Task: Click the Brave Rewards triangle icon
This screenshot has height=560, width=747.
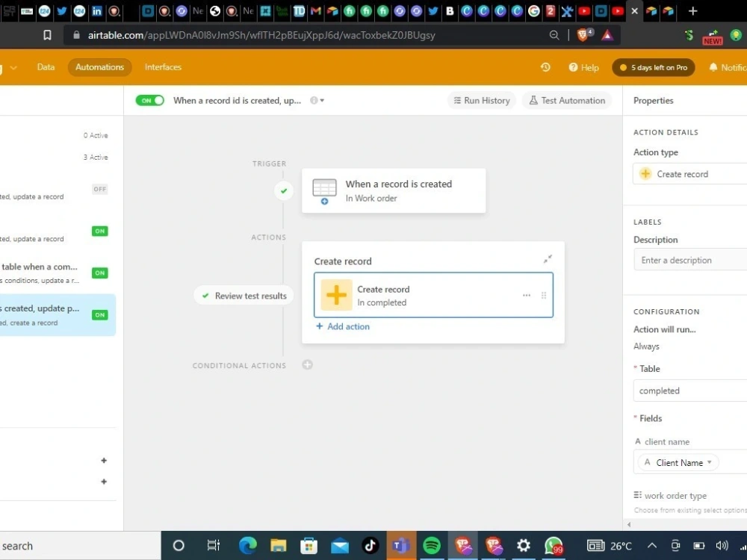Action: click(x=607, y=35)
